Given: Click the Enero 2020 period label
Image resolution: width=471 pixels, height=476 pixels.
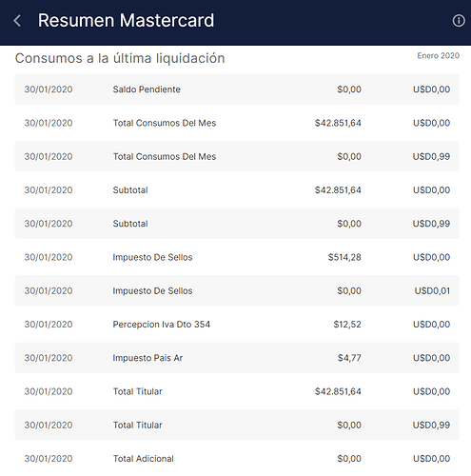Looking at the screenshot, I should click(438, 56).
